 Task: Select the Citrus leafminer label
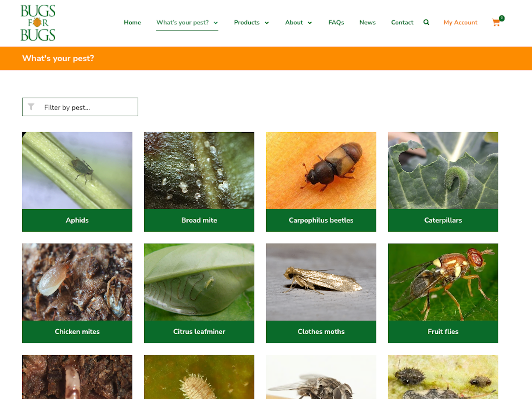[199, 332]
